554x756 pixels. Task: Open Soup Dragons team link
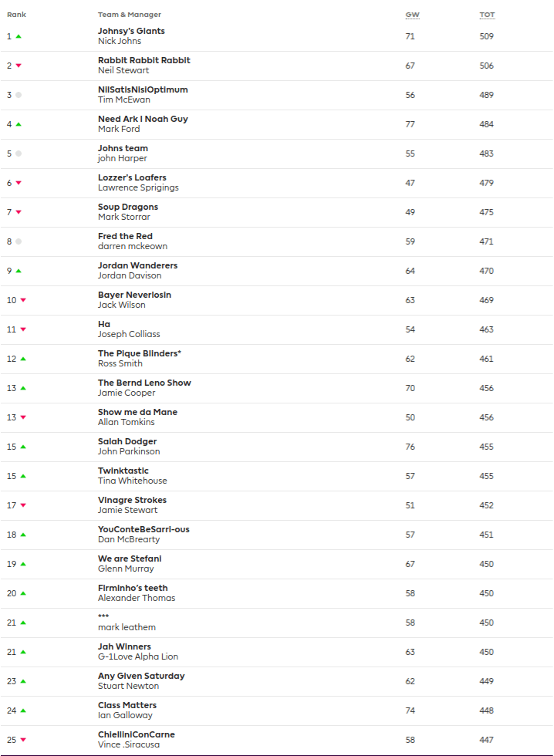coord(128,207)
